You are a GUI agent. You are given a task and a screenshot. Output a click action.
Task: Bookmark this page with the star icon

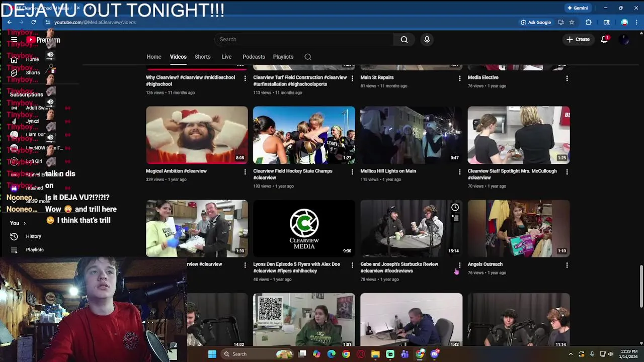click(572, 22)
